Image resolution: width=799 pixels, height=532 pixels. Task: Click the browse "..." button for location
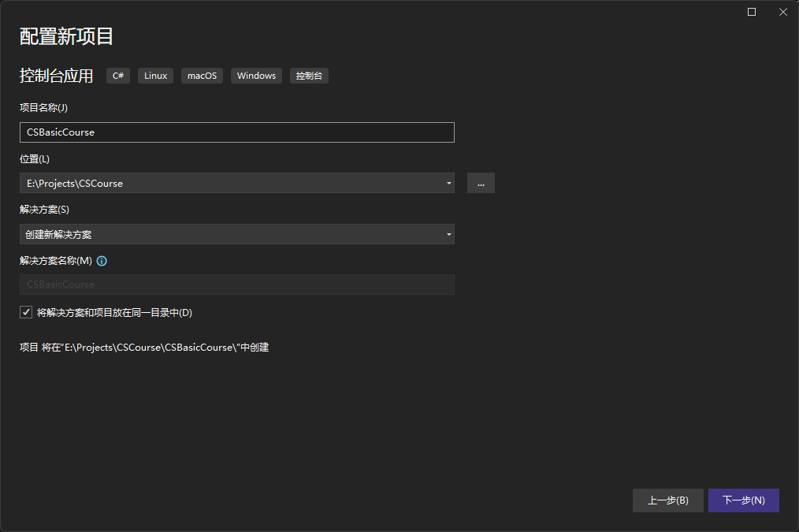[481, 184]
